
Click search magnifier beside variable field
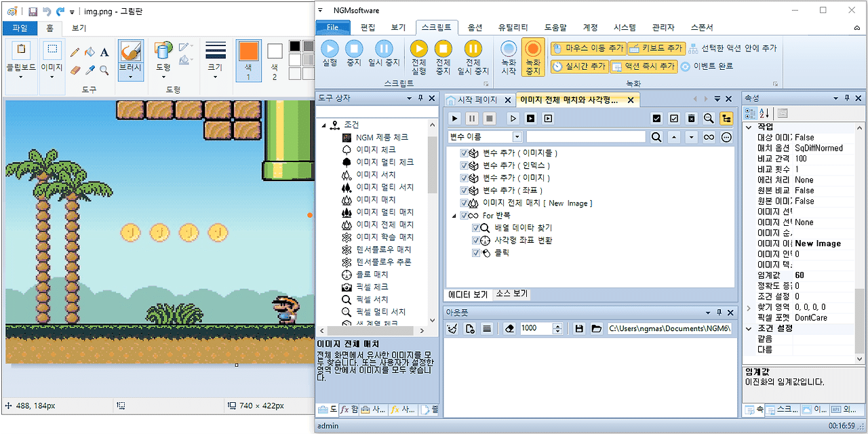(656, 137)
